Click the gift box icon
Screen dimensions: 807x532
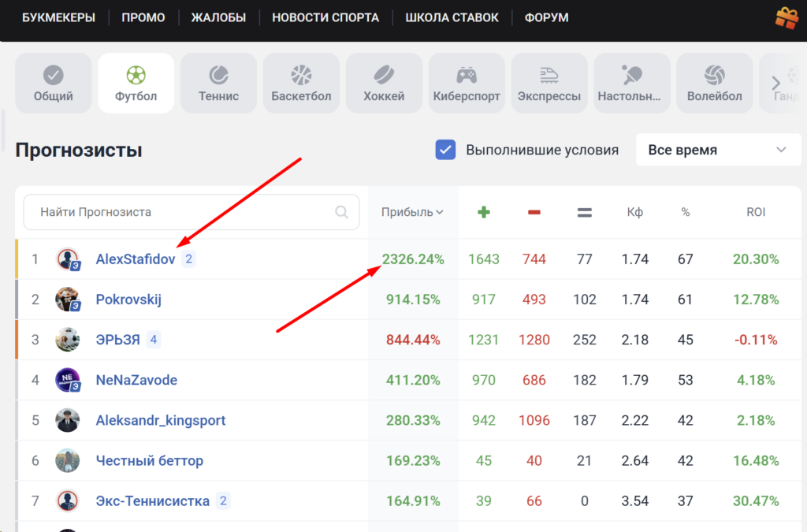[x=786, y=17]
